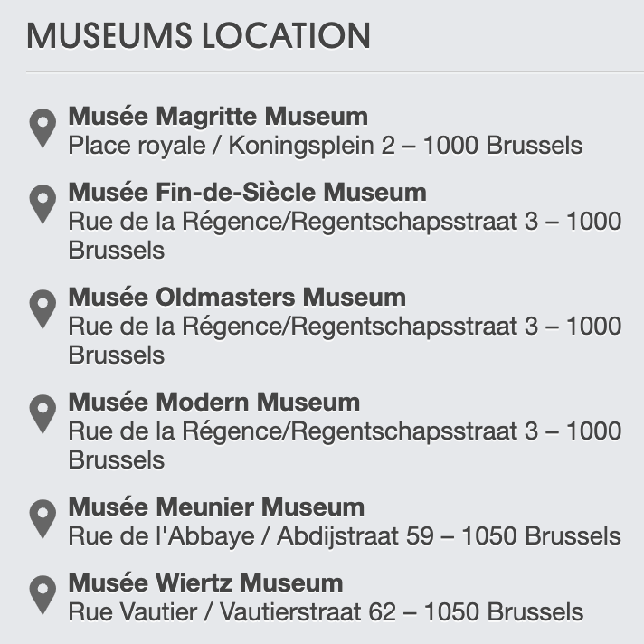644x644 pixels.
Task: Click the Rue Vautier / Vautierstraat 62 address
Action: click(326, 612)
